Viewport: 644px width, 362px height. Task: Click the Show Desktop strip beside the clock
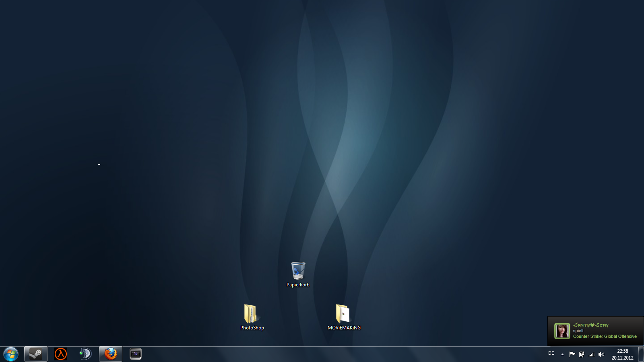point(641,354)
